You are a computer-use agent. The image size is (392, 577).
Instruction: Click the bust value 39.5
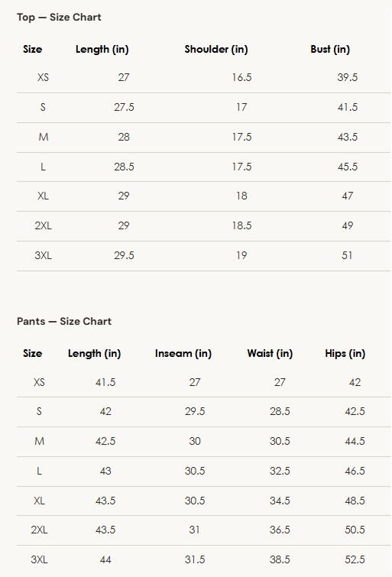tap(348, 77)
